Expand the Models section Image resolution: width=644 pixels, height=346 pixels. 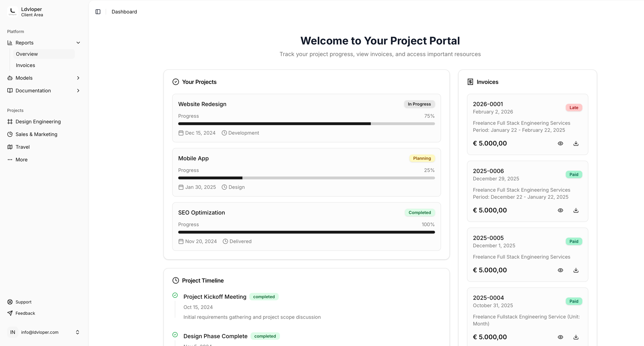(x=78, y=78)
